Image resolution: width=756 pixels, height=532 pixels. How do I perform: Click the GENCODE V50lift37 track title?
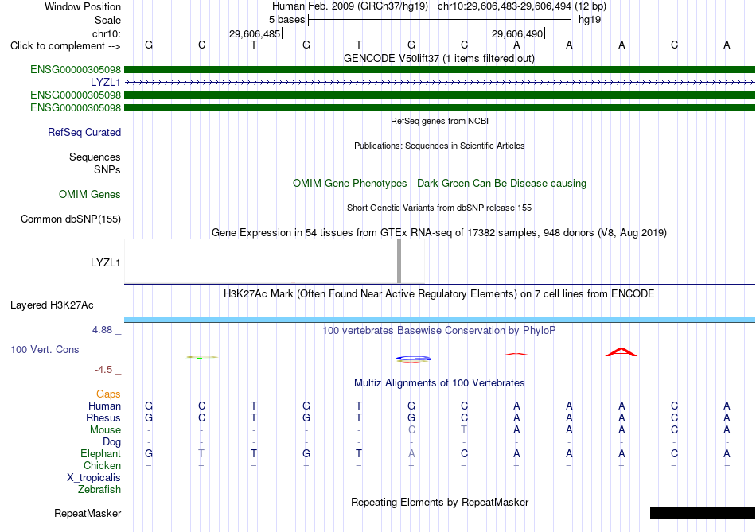[x=438, y=58]
